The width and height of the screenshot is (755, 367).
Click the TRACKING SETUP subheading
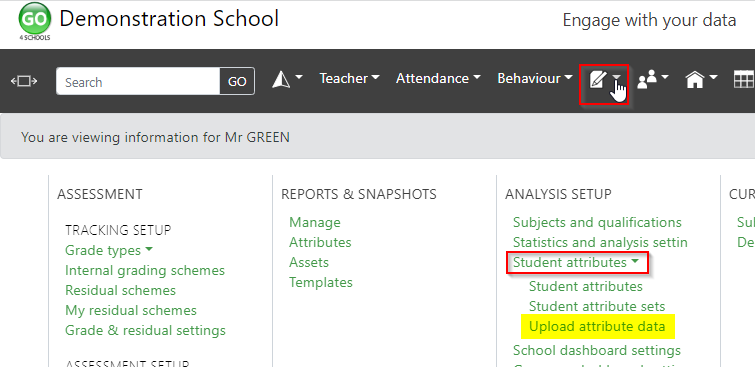click(118, 230)
